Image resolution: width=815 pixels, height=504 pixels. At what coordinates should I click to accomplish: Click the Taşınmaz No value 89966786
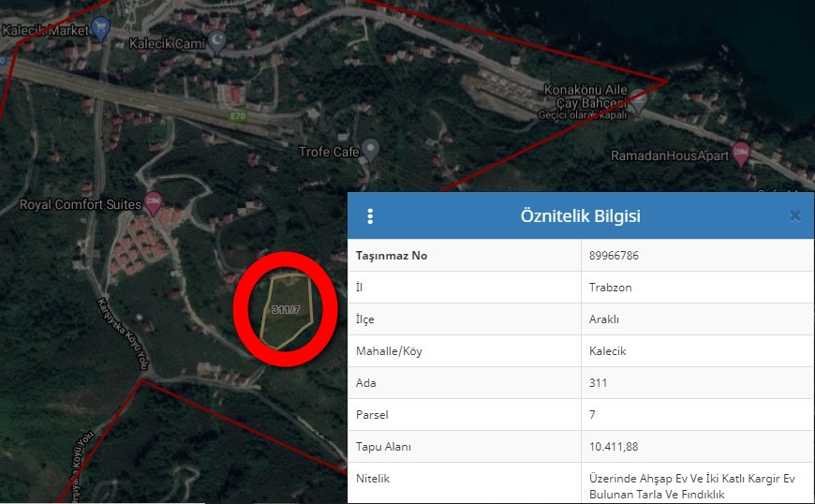point(615,256)
